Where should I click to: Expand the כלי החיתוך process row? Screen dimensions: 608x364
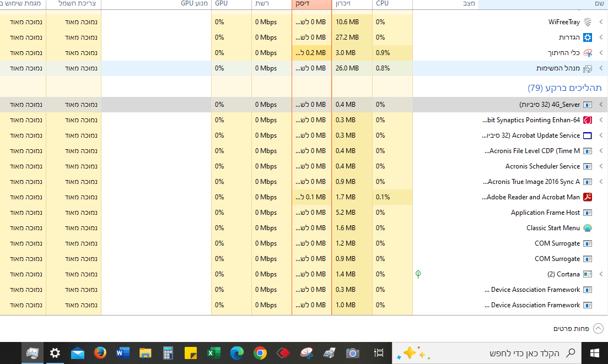(601, 53)
